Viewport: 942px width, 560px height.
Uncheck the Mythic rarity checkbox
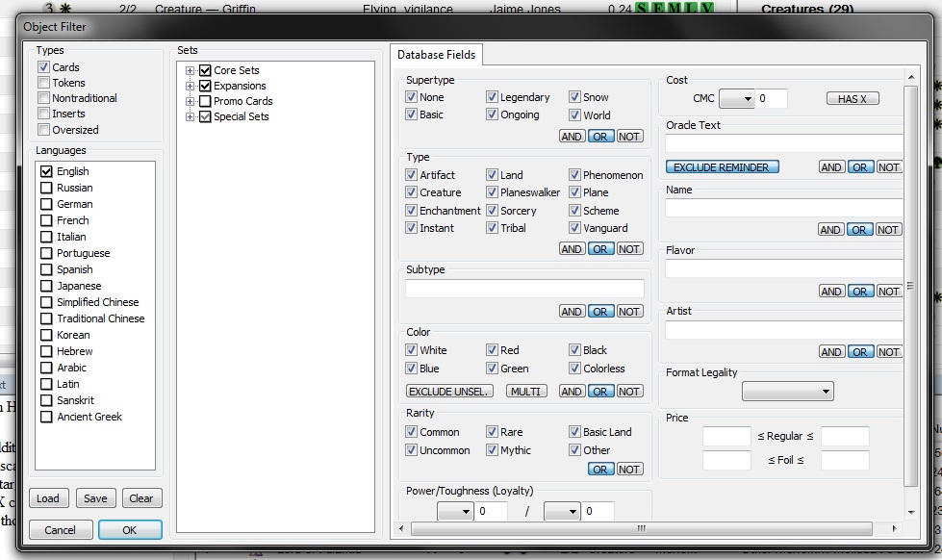click(x=492, y=450)
